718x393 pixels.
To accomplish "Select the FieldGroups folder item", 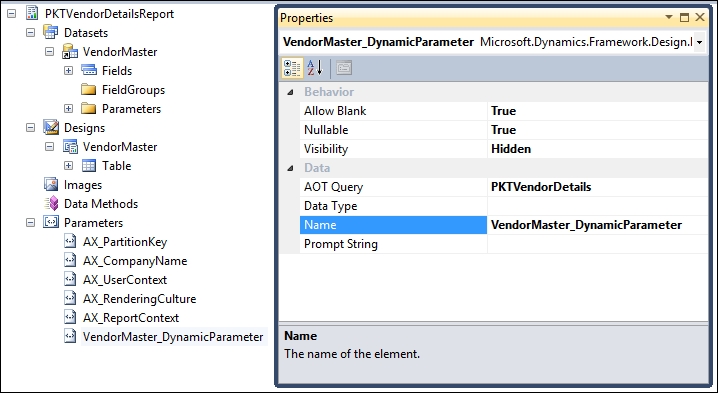I will click(133, 90).
